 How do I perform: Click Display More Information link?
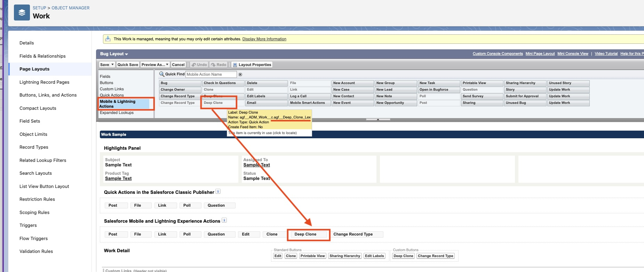tap(264, 39)
